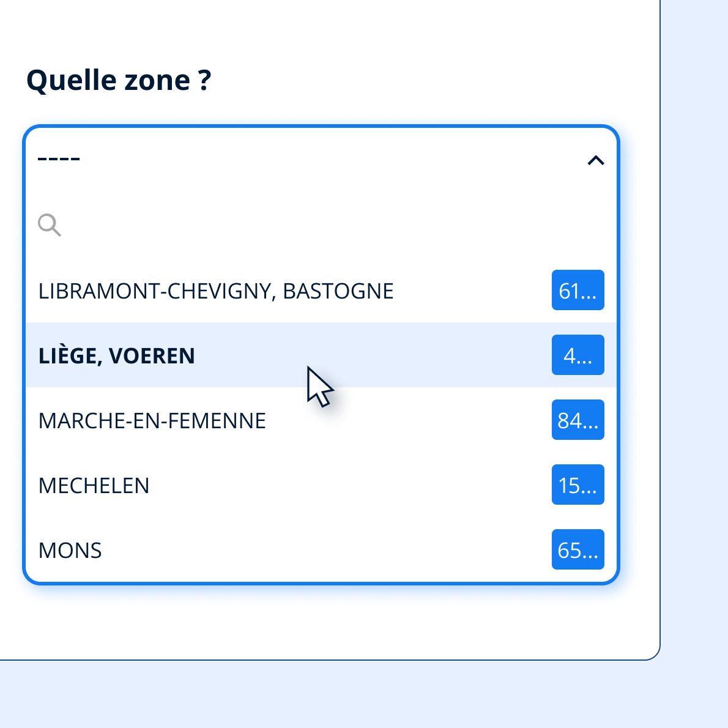
Task: Collapse the zone list with the chevron
Action: coord(595,160)
